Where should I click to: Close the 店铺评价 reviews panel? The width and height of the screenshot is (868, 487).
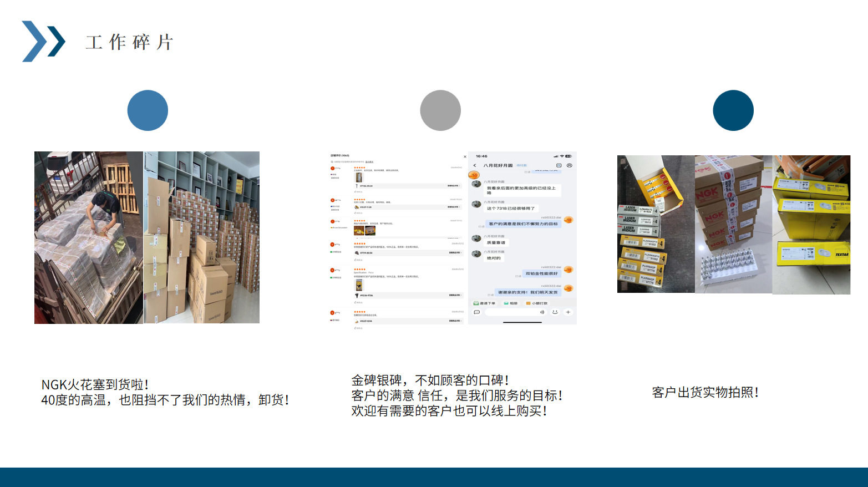(x=465, y=157)
